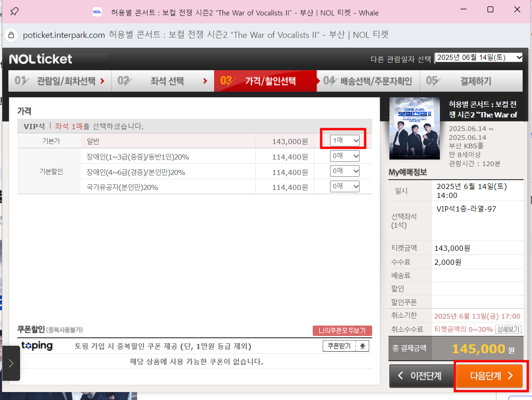Click the download arrow on 쿠폰받기
The image size is (532, 400).
click(x=362, y=346)
